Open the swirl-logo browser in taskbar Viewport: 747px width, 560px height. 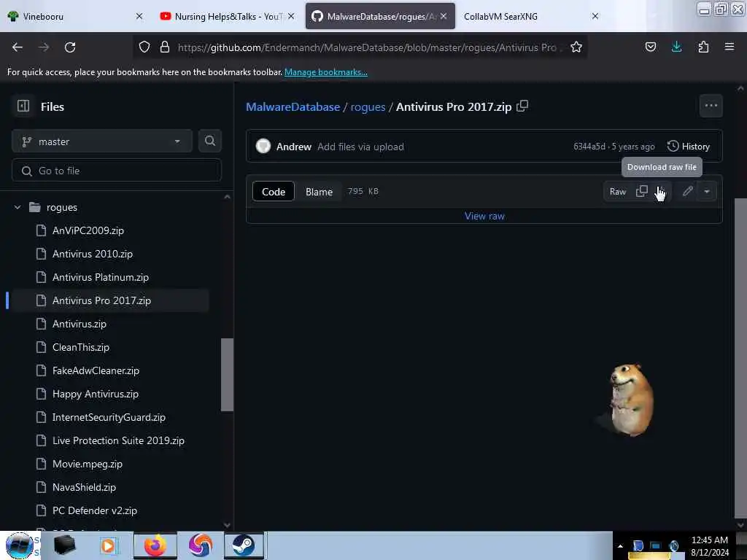(200, 545)
